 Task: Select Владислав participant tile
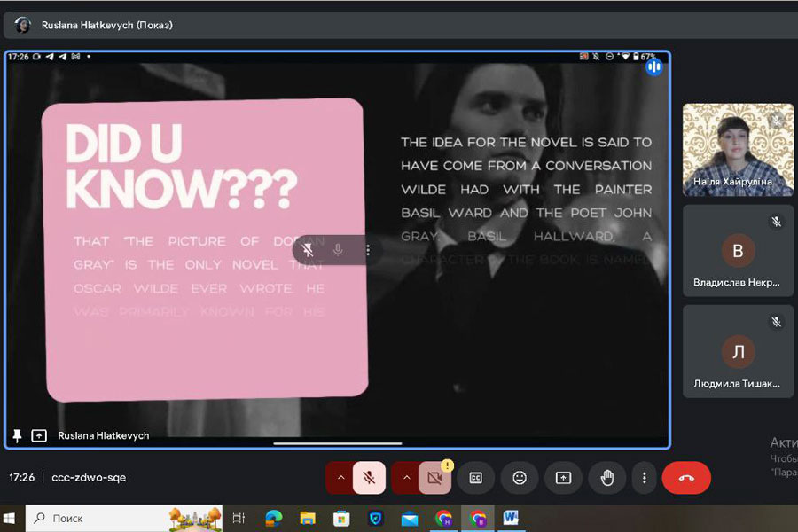[738, 251]
